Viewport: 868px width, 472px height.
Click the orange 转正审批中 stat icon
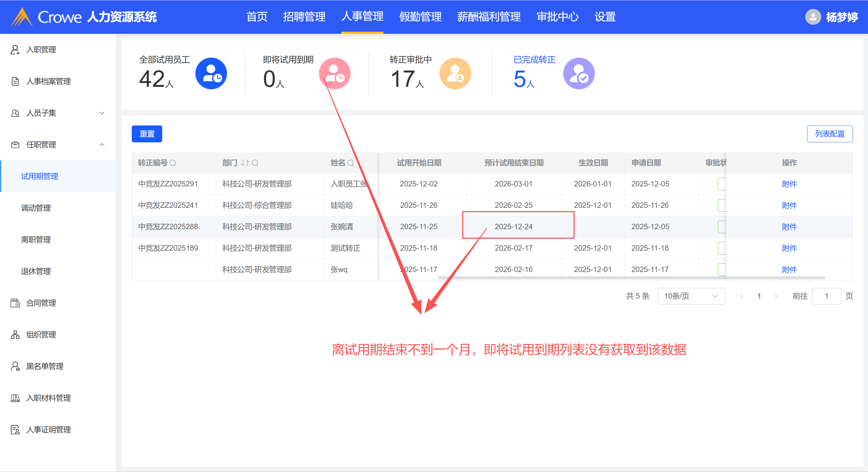(x=455, y=74)
